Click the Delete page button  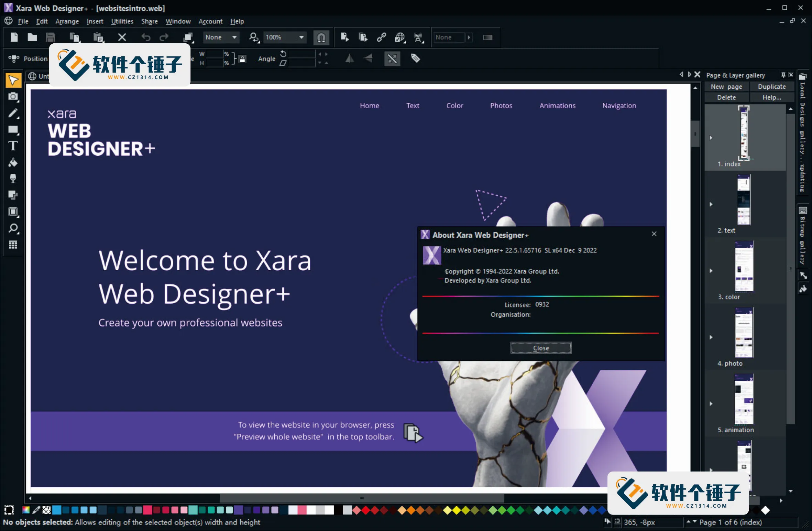pos(726,97)
